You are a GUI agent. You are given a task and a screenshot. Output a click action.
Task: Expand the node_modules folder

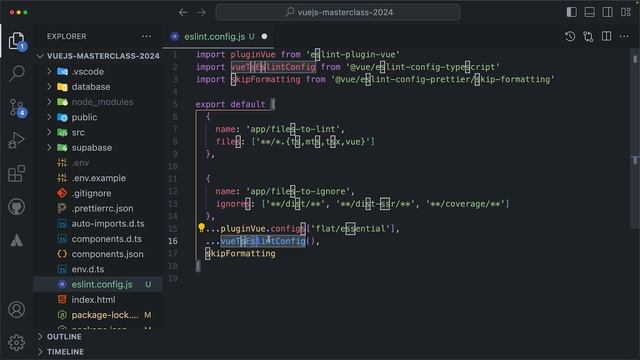[98, 102]
